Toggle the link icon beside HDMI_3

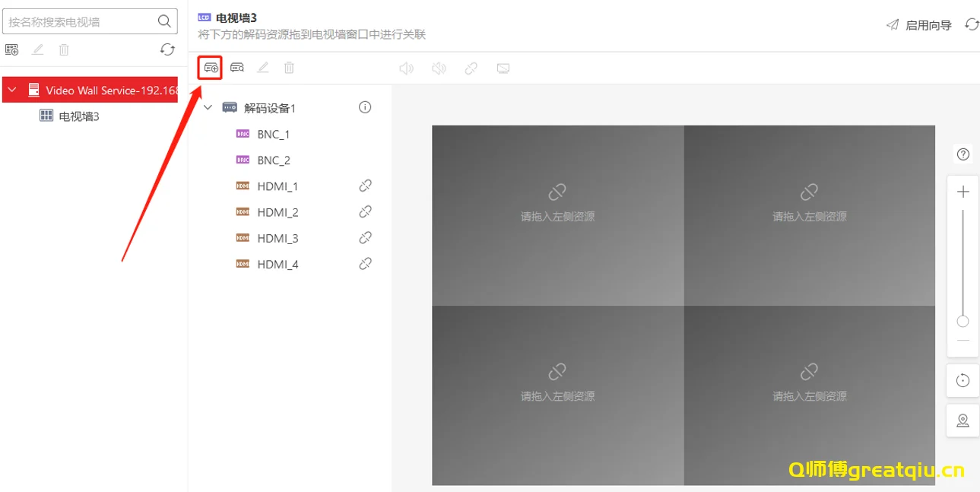[x=365, y=238]
